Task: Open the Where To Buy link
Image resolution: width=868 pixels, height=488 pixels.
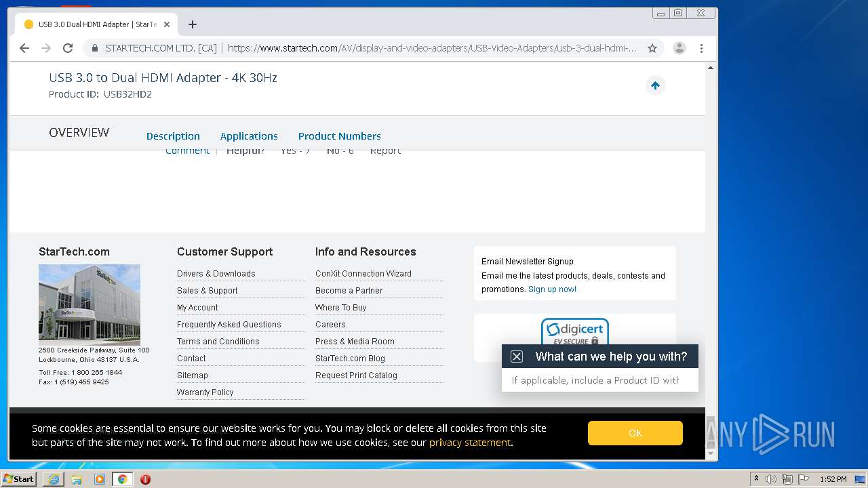Action: pyautogui.click(x=341, y=308)
